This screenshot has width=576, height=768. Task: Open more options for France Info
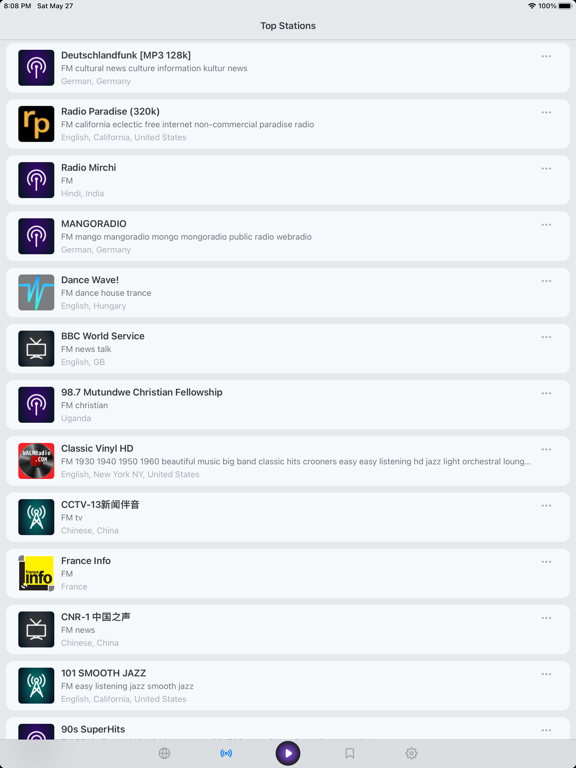547,562
